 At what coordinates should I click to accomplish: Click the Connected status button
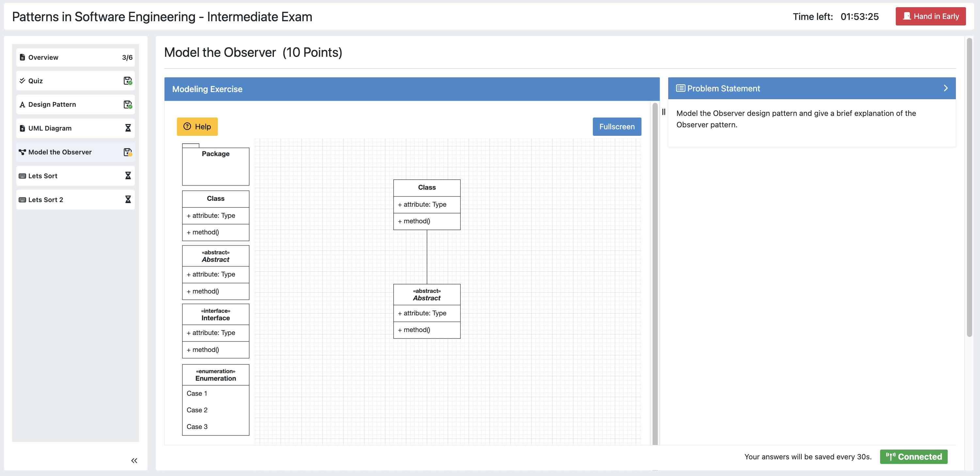913,457
